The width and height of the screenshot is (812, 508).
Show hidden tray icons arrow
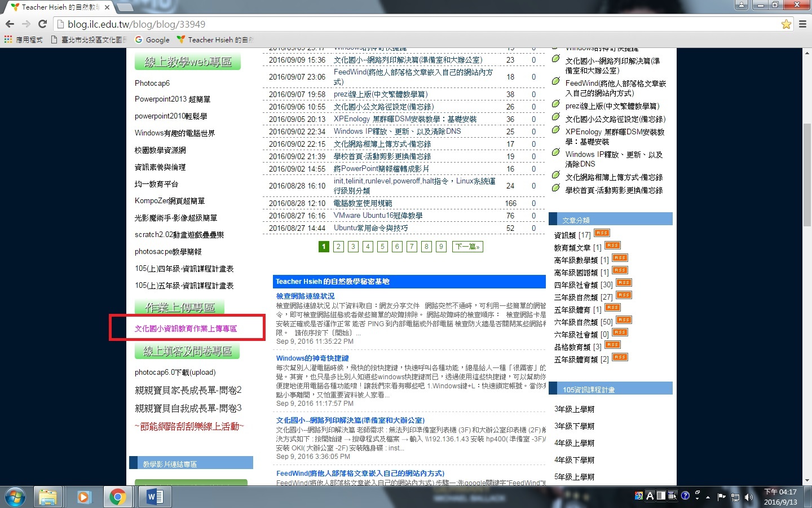pos(708,497)
